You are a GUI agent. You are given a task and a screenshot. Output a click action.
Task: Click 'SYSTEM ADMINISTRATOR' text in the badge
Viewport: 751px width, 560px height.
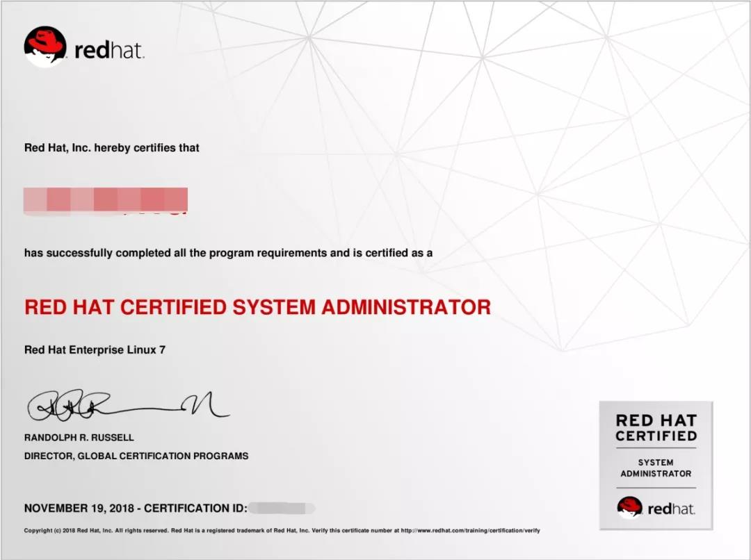click(x=656, y=468)
